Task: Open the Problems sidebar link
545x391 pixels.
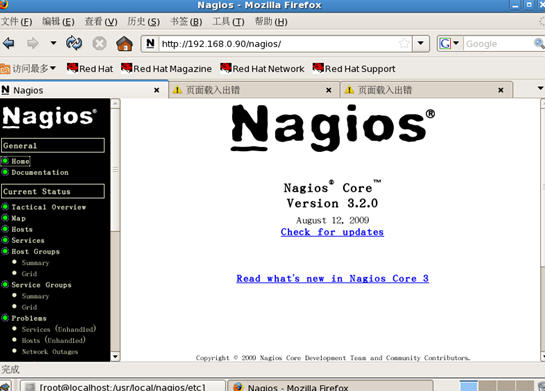Action: tap(29, 318)
